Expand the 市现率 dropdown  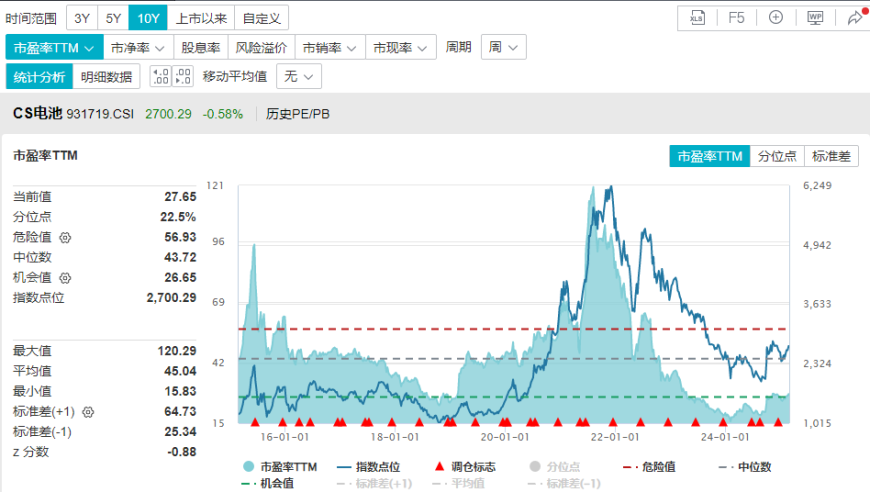[401, 48]
